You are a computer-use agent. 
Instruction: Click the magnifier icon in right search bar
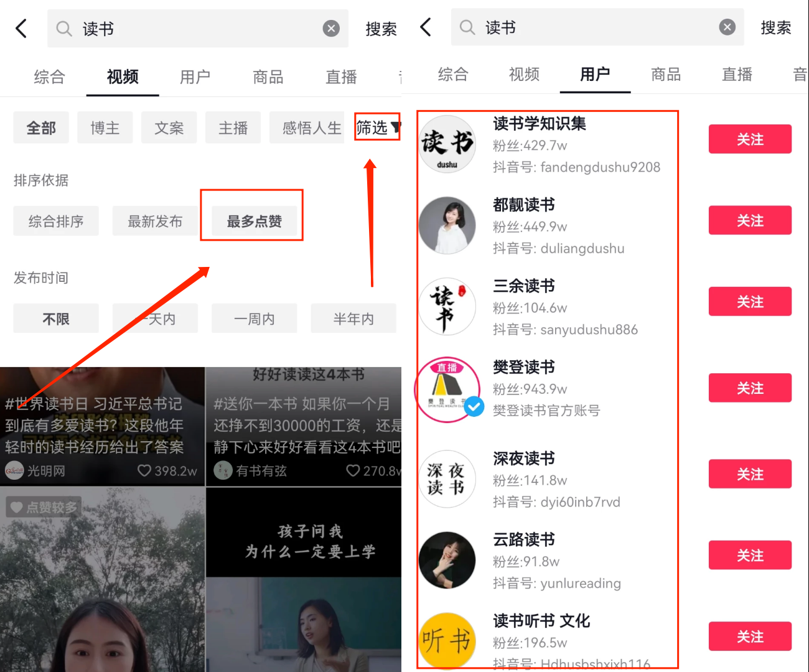tap(467, 27)
